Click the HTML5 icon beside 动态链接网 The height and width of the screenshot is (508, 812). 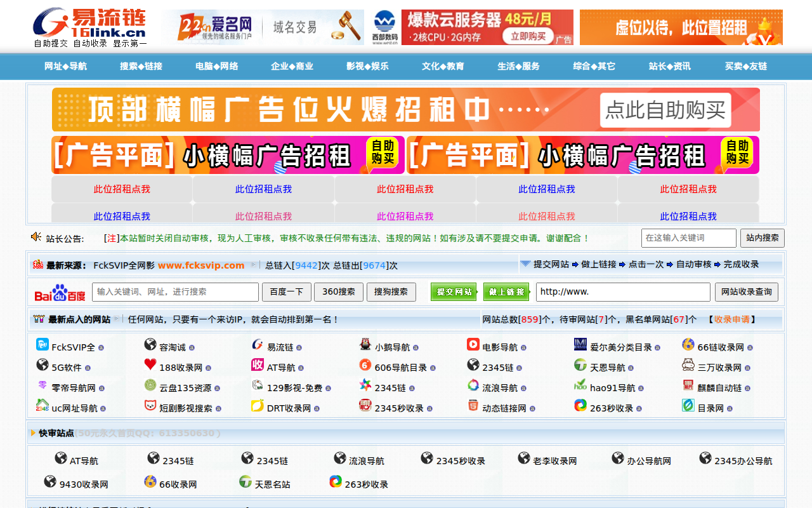473,406
